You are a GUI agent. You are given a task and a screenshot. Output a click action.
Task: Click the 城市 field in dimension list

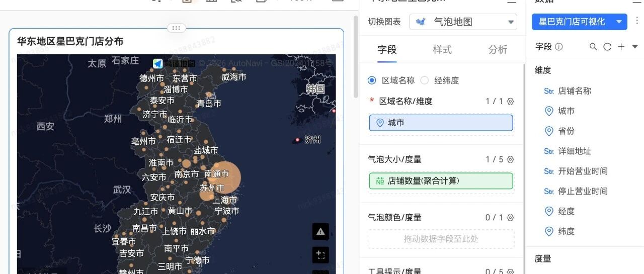pos(567,111)
